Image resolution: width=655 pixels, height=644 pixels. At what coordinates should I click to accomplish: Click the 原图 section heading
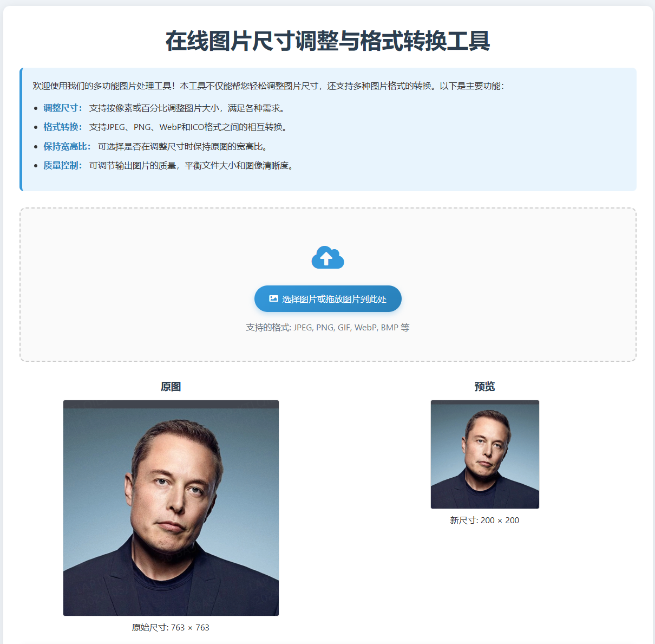point(171,387)
